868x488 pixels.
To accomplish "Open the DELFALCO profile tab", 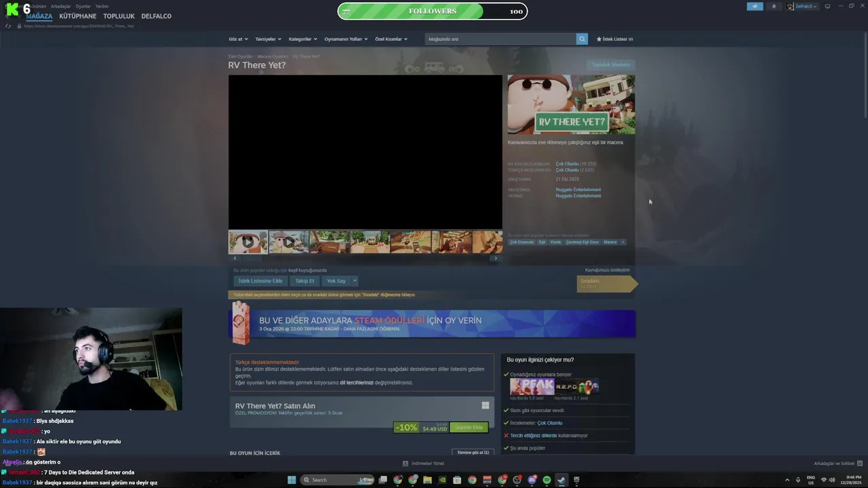I will click(156, 16).
